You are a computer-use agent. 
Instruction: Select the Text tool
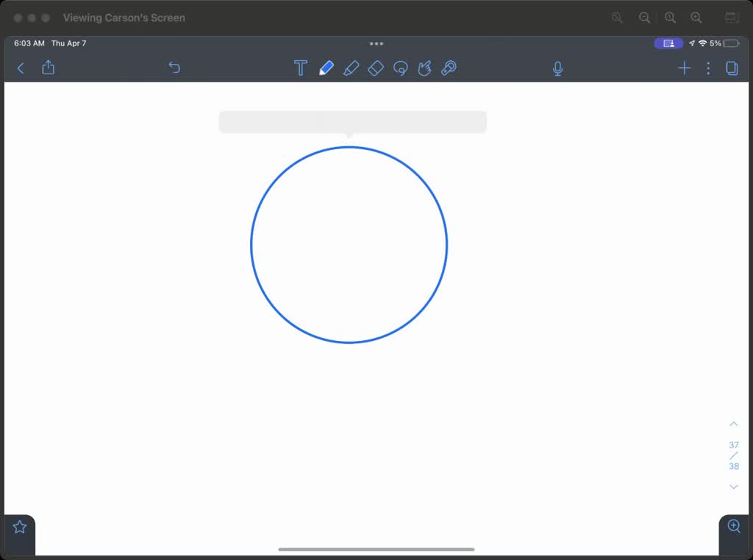pyautogui.click(x=300, y=68)
